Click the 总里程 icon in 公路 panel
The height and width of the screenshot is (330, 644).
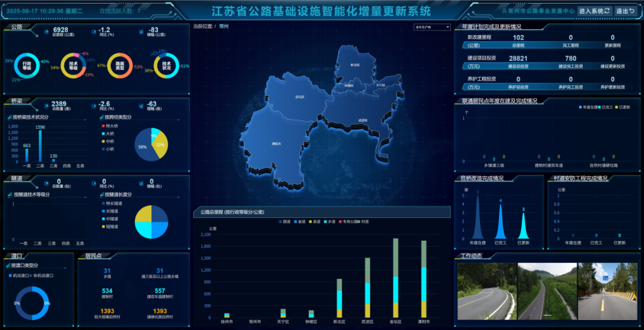pos(47,32)
